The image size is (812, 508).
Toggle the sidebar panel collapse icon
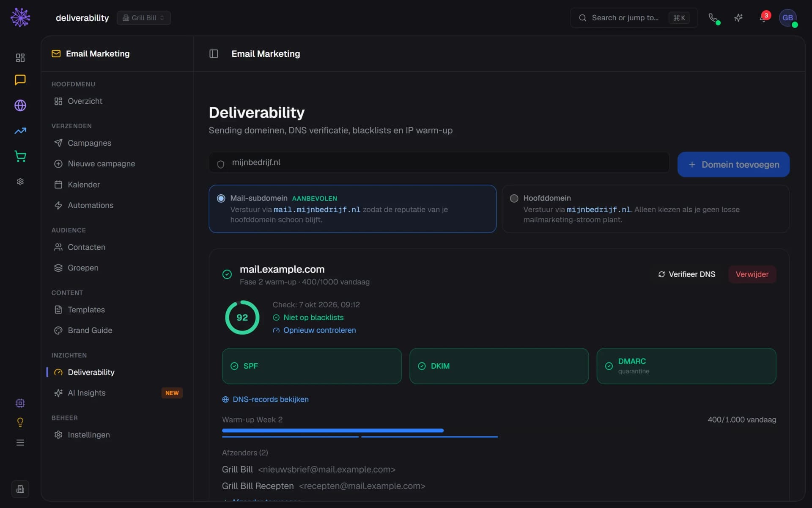pyautogui.click(x=214, y=54)
